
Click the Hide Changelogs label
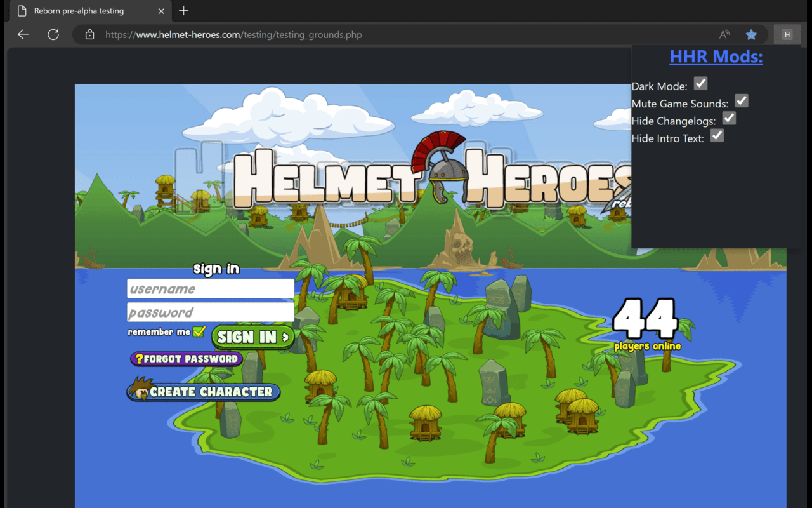(674, 121)
